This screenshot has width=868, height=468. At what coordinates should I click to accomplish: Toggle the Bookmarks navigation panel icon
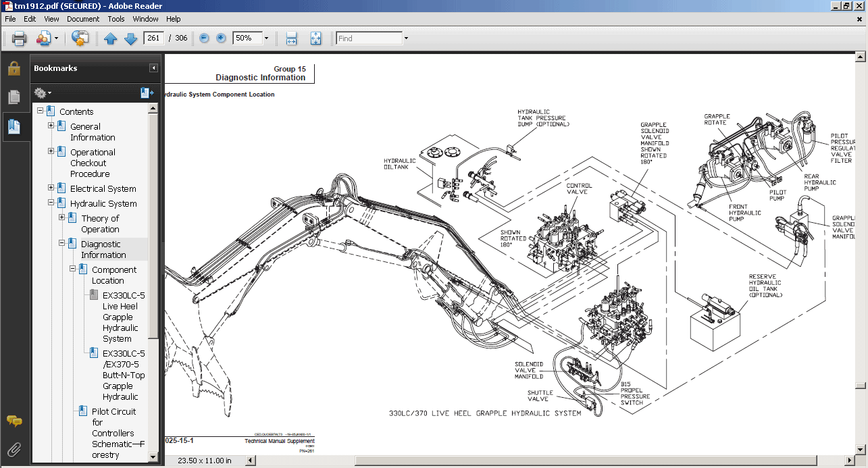(14, 126)
